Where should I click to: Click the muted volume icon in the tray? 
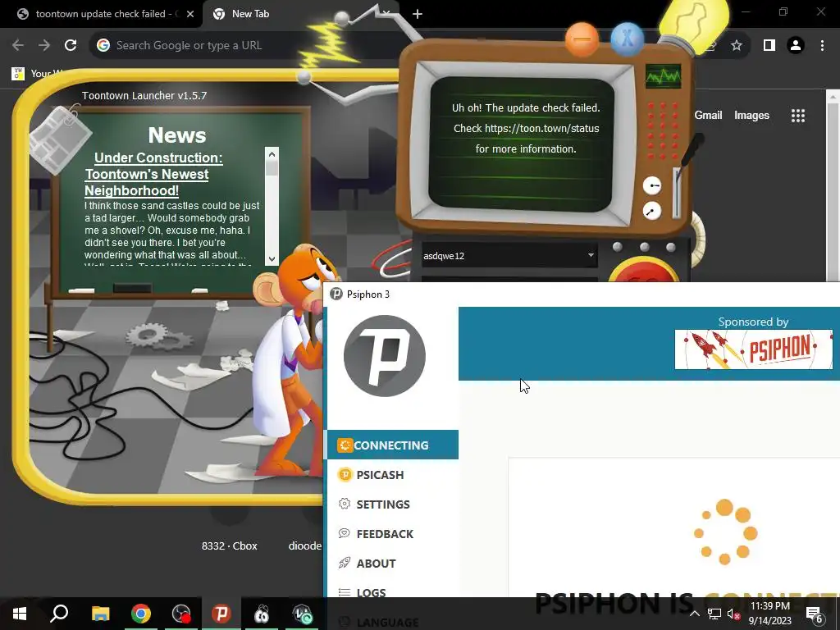(x=733, y=614)
